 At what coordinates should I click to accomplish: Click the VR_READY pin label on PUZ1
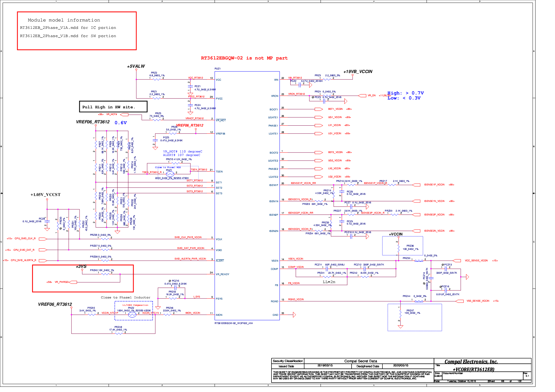coord(222,274)
